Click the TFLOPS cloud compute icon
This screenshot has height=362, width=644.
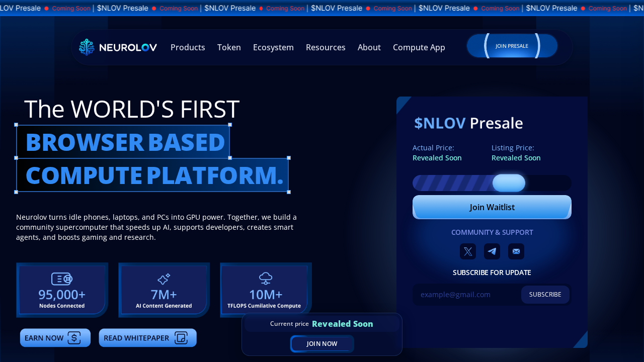coord(266,278)
